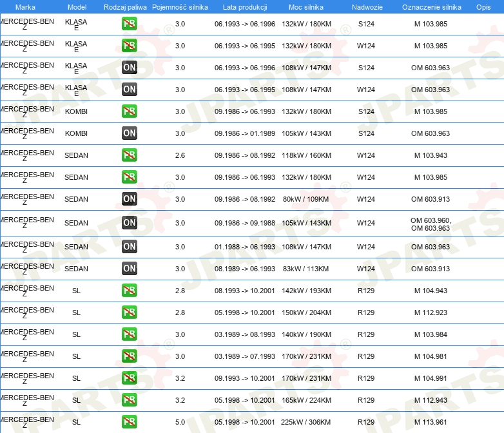Click date range 09.1993 -> 10.2001

pyautogui.click(x=245, y=378)
